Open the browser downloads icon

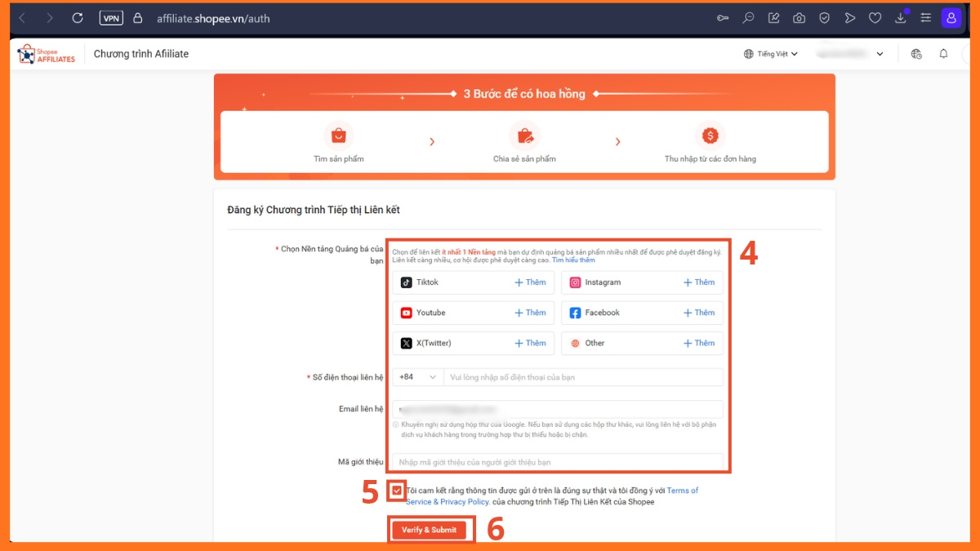click(x=901, y=18)
